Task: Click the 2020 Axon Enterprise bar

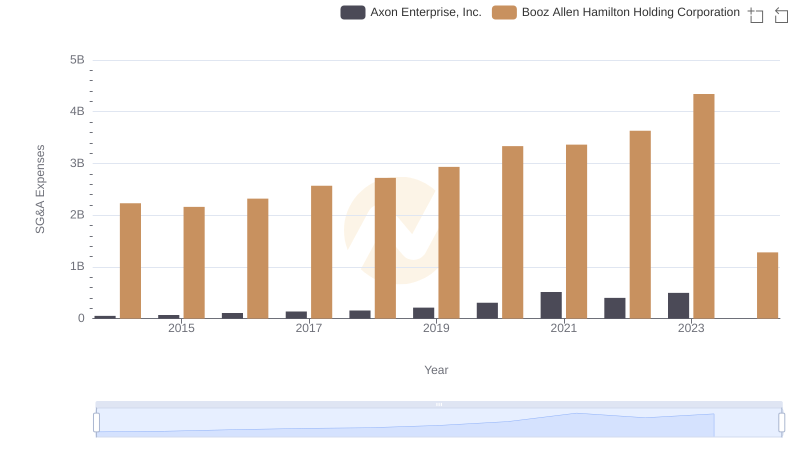Action: [487, 311]
